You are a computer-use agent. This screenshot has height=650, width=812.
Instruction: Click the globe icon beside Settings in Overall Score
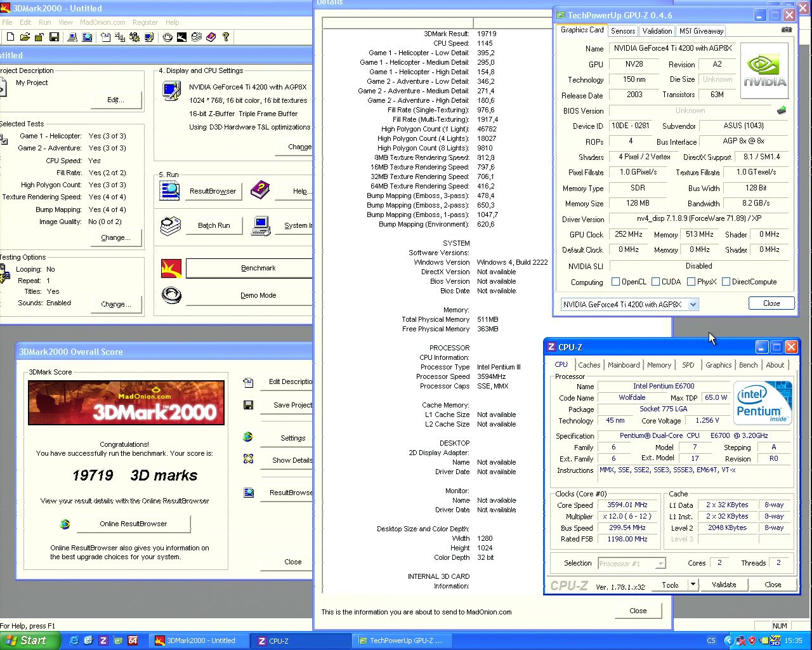248,437
